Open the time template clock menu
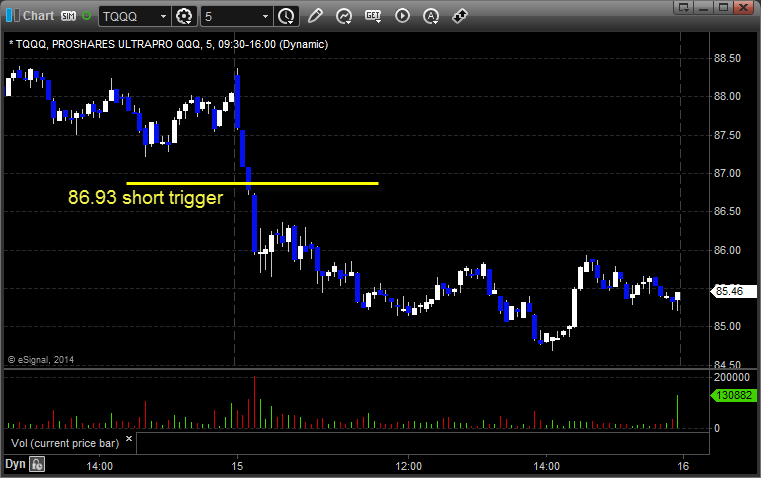The image size is (761, 478). 286,16
